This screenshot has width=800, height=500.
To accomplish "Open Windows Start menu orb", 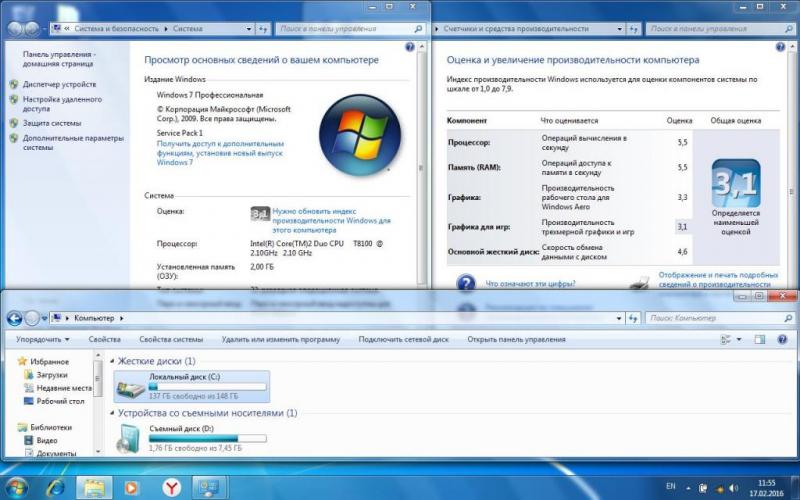I will point(19,487).
